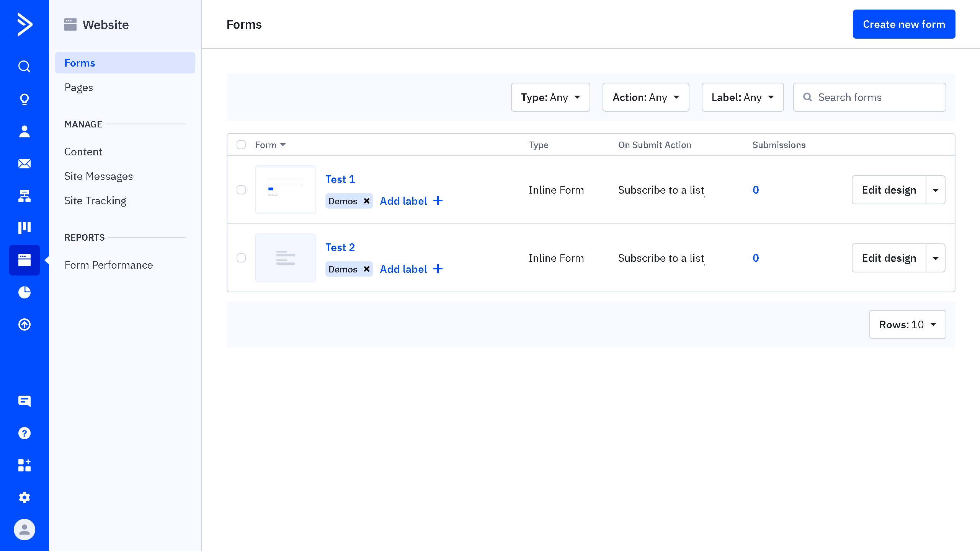Screen dimensions: 980x551
Task: Open the campaigns envelope icon
Action: point(24,164)
